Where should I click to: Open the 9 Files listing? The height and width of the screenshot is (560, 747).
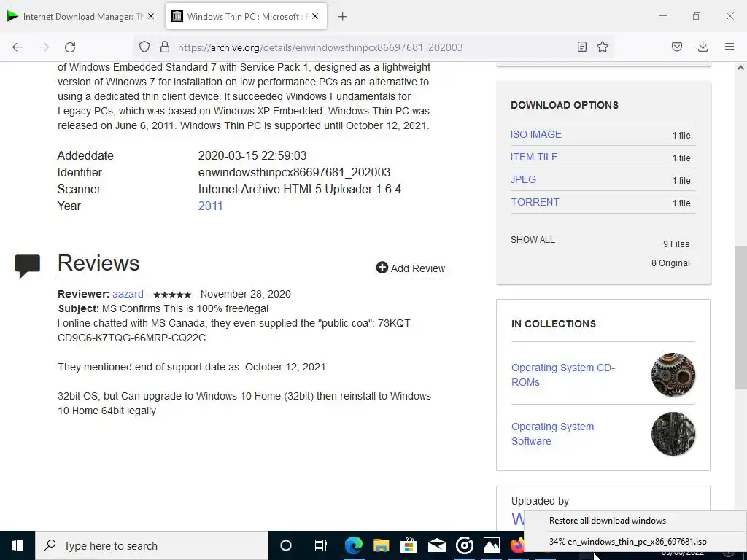[676, 244]
